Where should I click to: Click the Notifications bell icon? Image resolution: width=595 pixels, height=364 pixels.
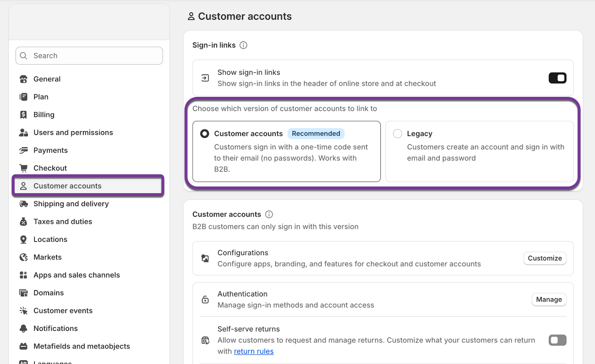pos(23,328)
